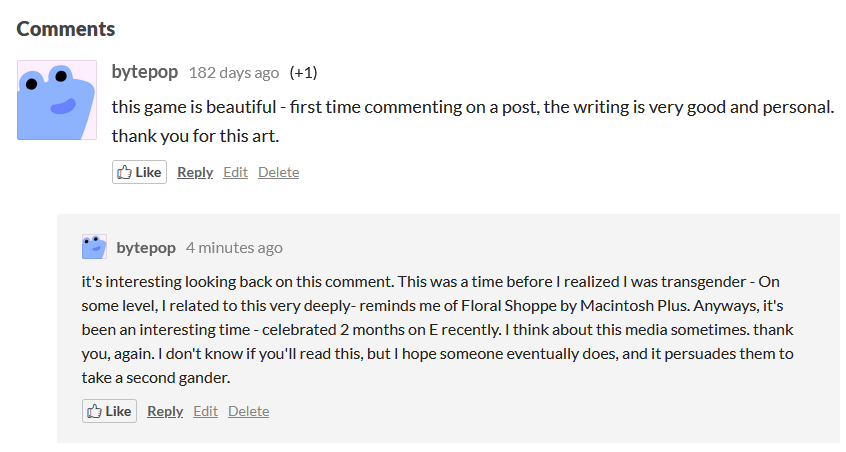This screenshot has width=846, height=452.
Task: Open the '4 minutes ago' reply permalink
Action: tap(234, 247)
